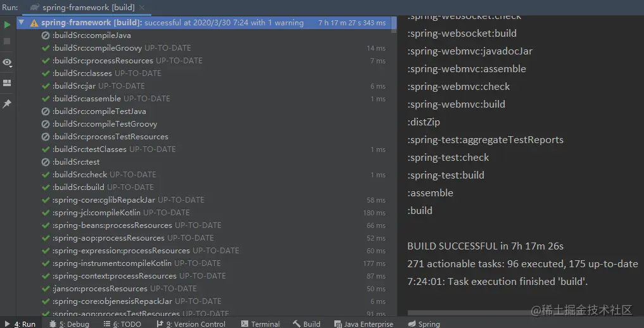Click skipped icon of :buildSrc:compileTestJava
The width and height of the screenshot is (644, 328).
pyautogui.click(x=46, y=111)
